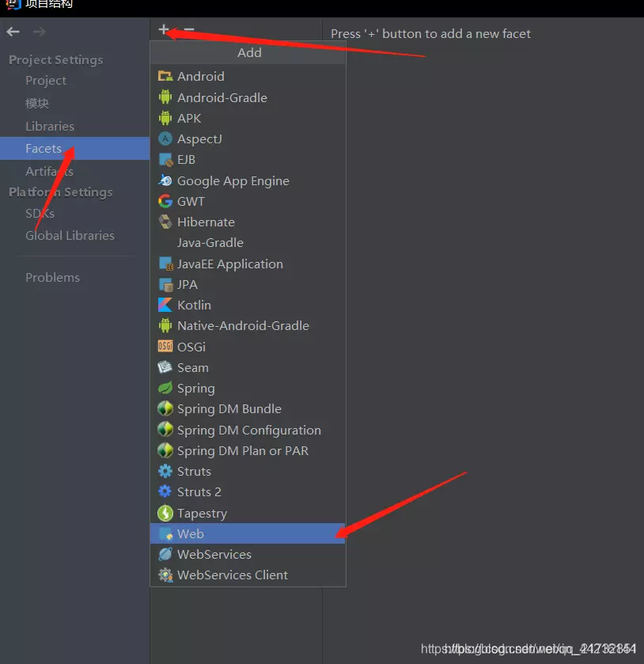Click the JavaEE Application icon

pos(165,264)
